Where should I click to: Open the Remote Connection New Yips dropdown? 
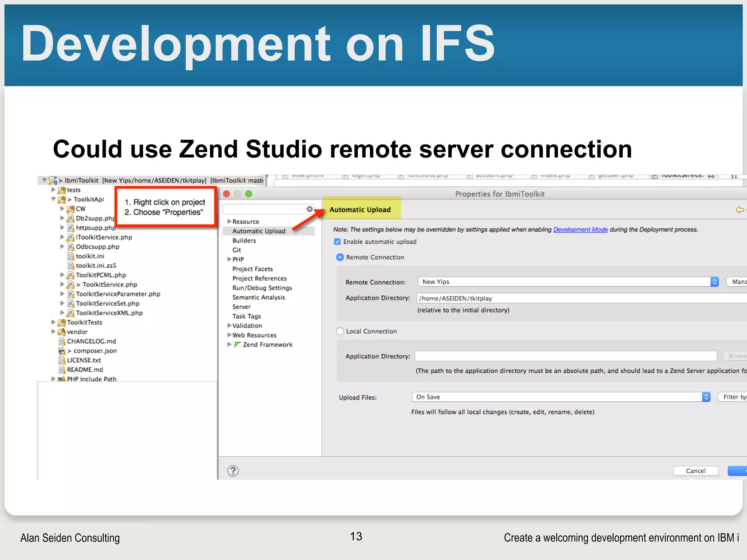pos(568,282)
